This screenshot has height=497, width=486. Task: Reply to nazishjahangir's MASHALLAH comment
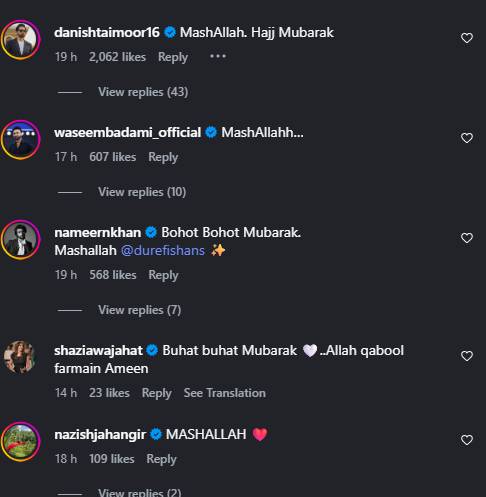(x=161, y=459)
